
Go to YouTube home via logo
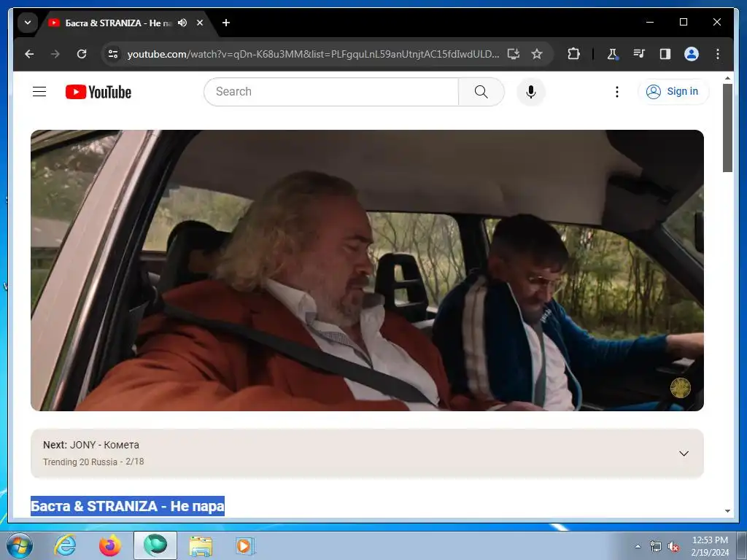[98, 92]
